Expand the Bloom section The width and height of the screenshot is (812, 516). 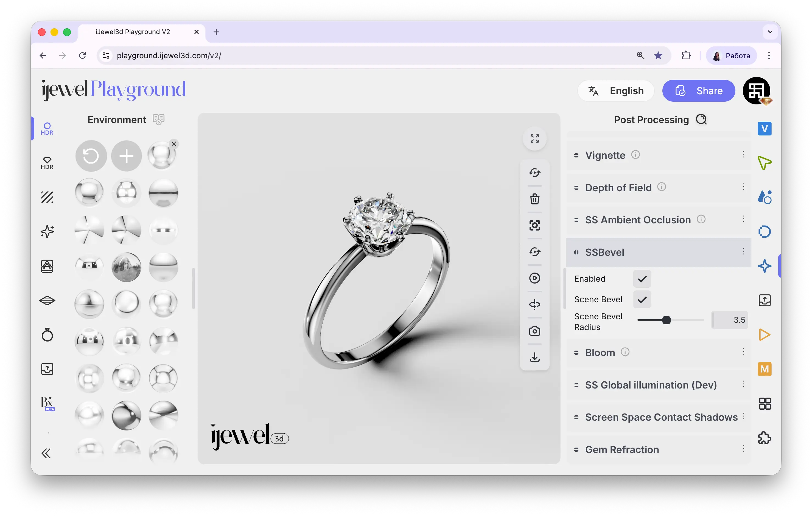click(x=658, y=352)
